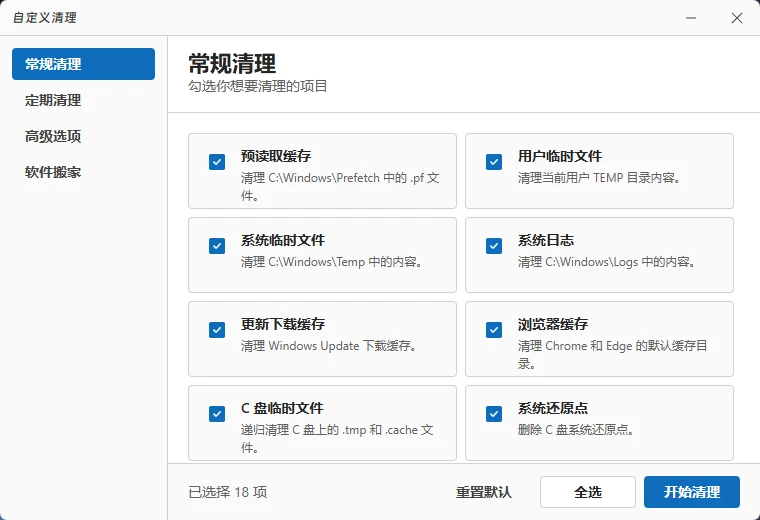The height and width of the screenshot is (520, 760).
Task: Click the Chrome 和 Edge description text
Action: coord(613,354)
